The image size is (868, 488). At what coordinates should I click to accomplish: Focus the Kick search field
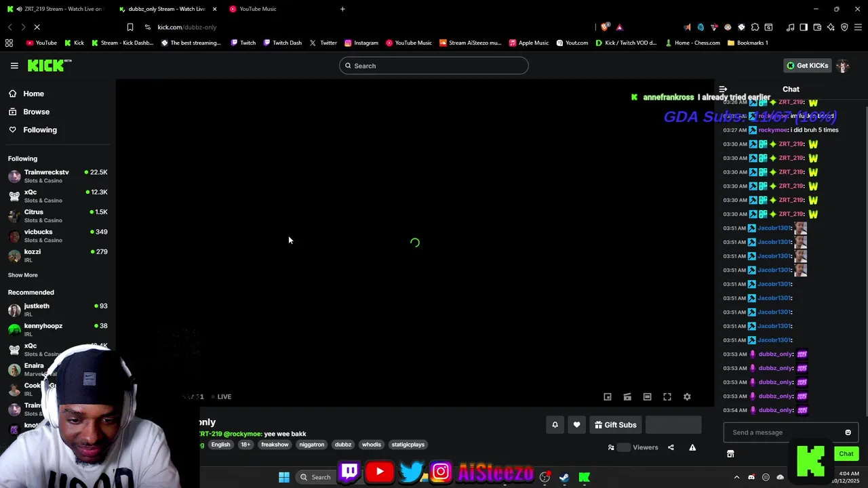point(434,66)
